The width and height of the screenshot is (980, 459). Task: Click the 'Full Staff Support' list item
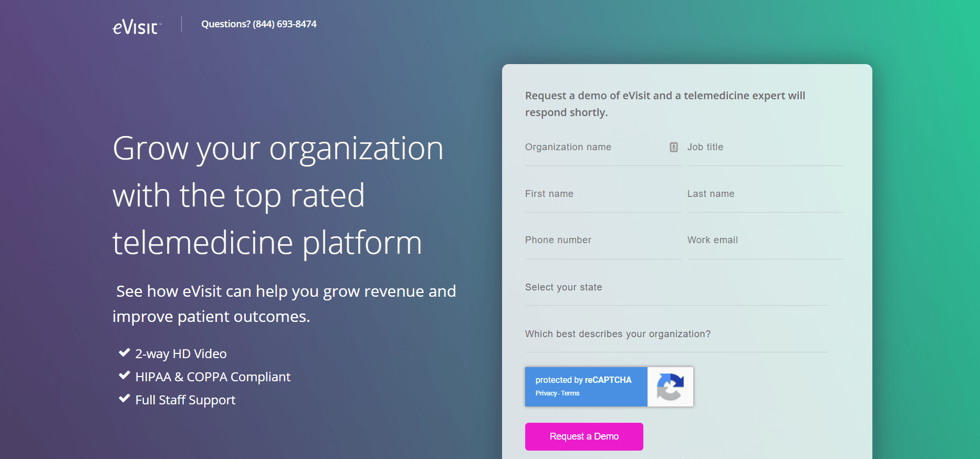click(185, 400)
